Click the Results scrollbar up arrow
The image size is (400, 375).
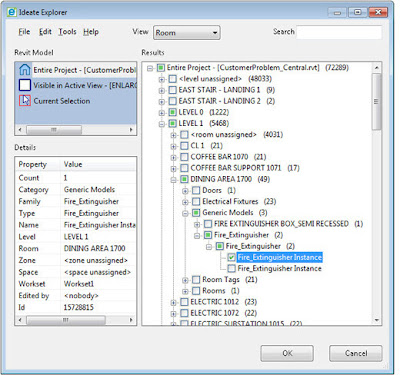(377, 67)
